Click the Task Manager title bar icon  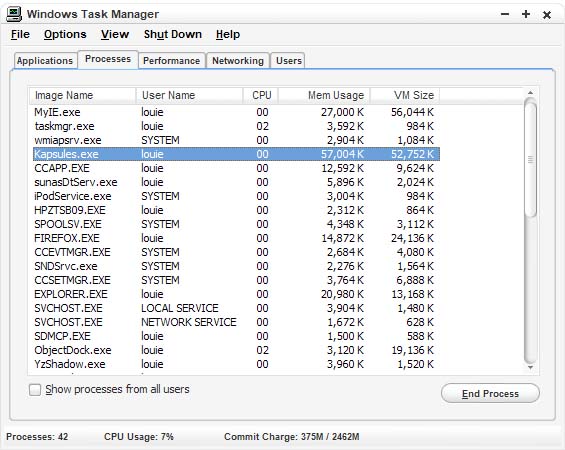coord(14,14)
